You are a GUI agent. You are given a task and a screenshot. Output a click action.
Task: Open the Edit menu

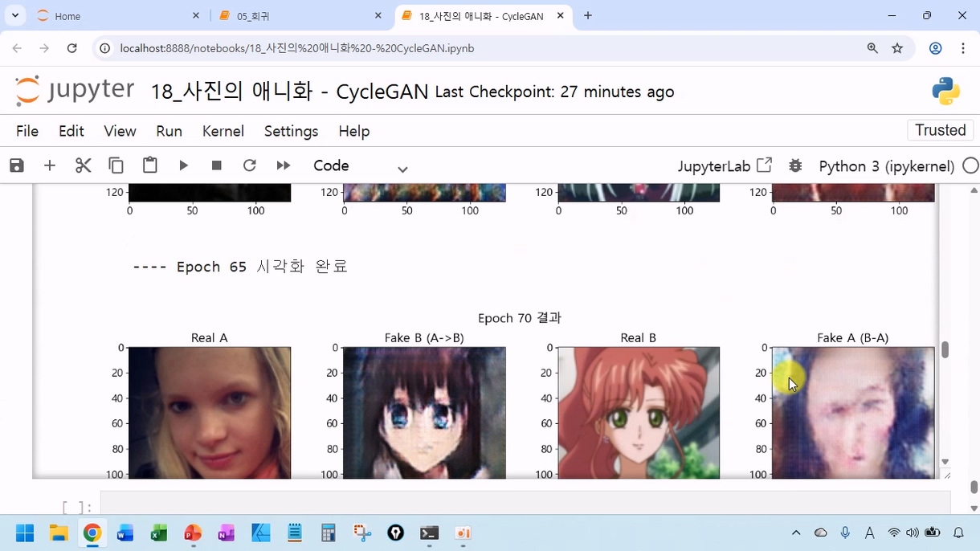coord(71,131)
